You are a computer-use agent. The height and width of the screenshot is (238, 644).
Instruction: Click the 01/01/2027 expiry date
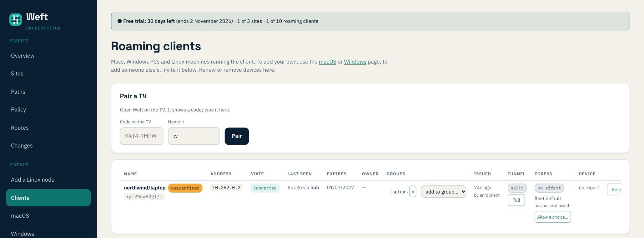tap(340, 188)
